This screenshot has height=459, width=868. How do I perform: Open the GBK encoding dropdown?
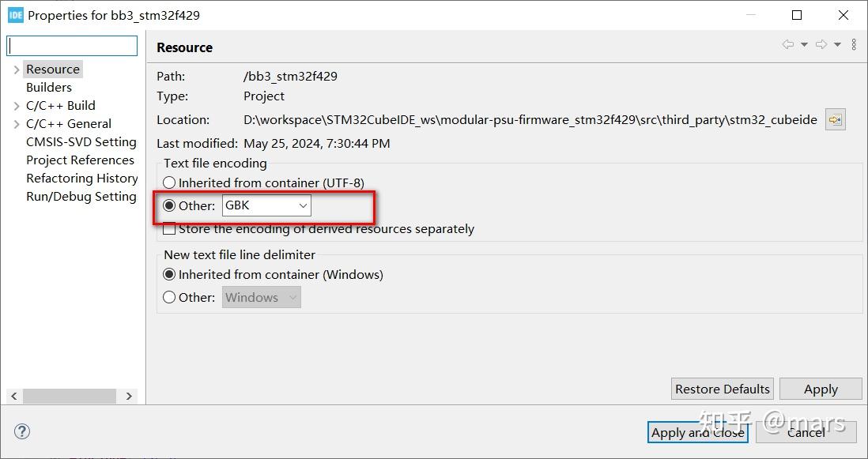tap(267, 205)
